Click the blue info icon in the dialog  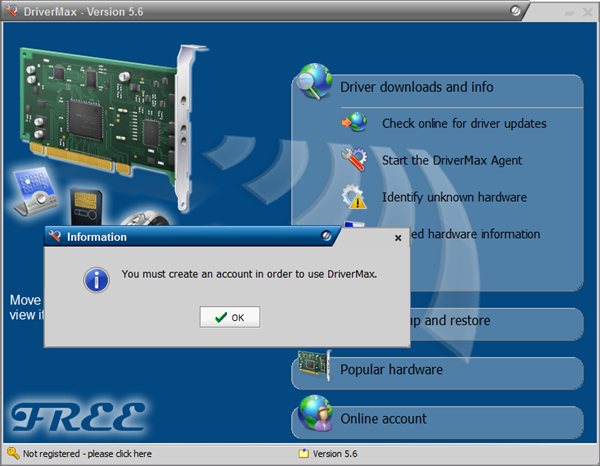[x=96, y=277]
